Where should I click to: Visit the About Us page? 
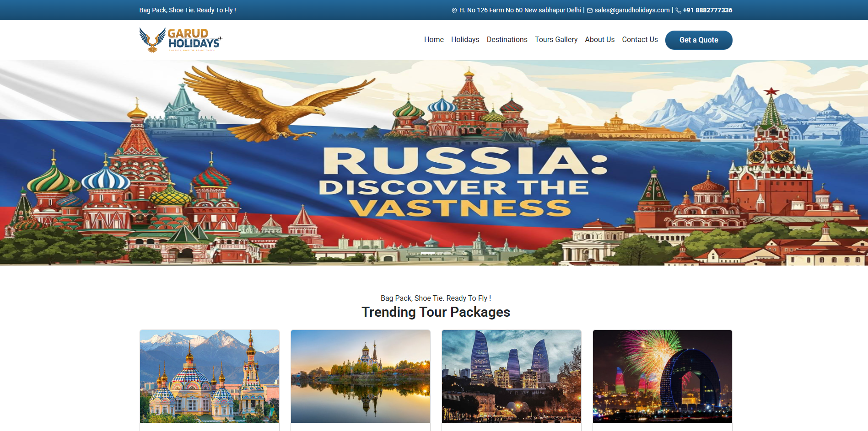point(599,40)
